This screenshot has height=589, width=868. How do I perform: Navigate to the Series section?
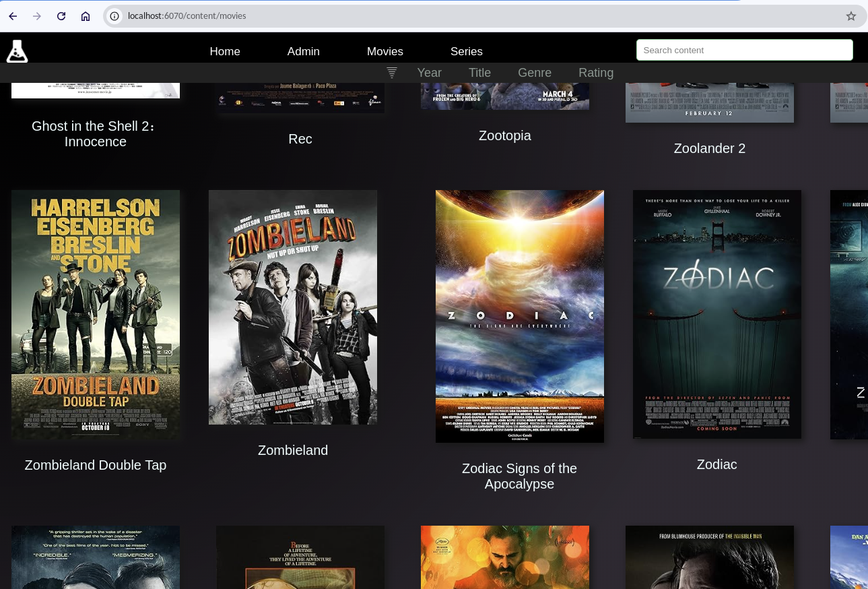click(x=466, y=52)
